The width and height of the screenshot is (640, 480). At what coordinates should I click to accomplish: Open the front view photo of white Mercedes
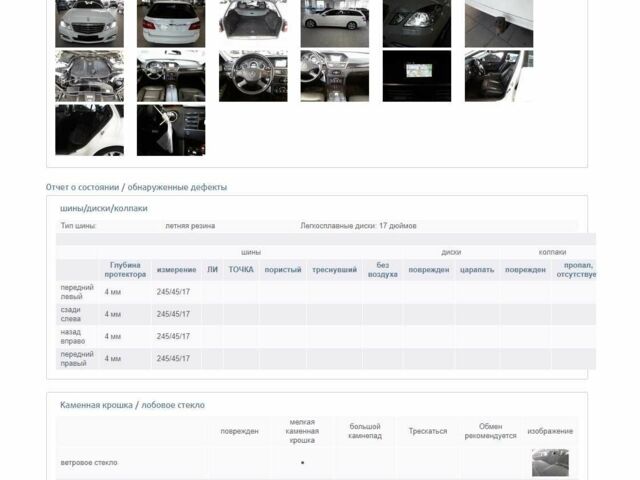[x=89, y=24]
